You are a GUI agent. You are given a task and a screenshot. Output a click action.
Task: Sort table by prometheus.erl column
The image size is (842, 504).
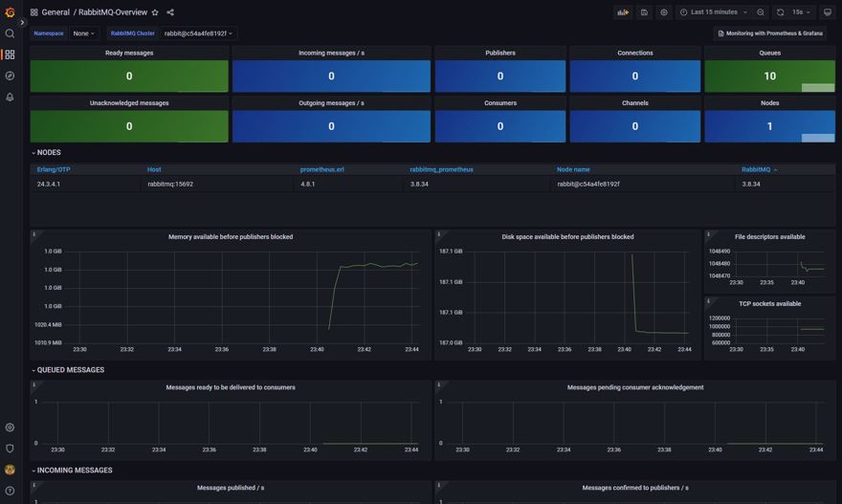point(322,169)
